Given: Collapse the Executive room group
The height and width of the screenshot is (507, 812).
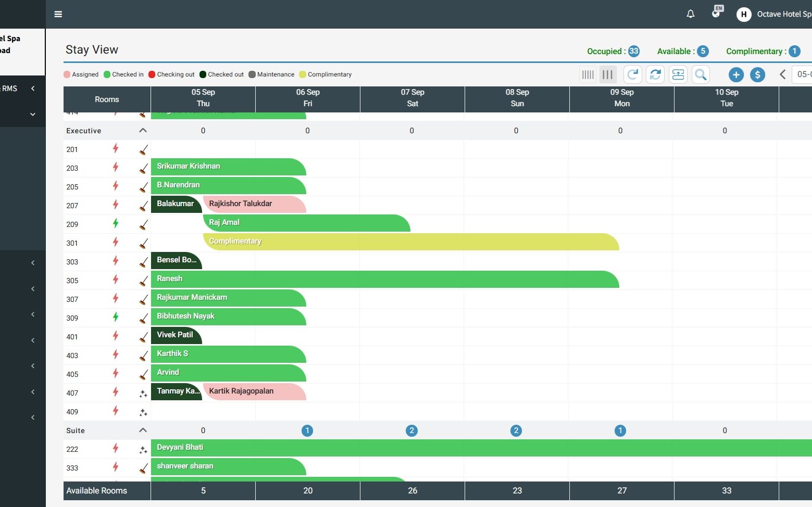Looking at the screenshot, I should click(x=143, y=131).
